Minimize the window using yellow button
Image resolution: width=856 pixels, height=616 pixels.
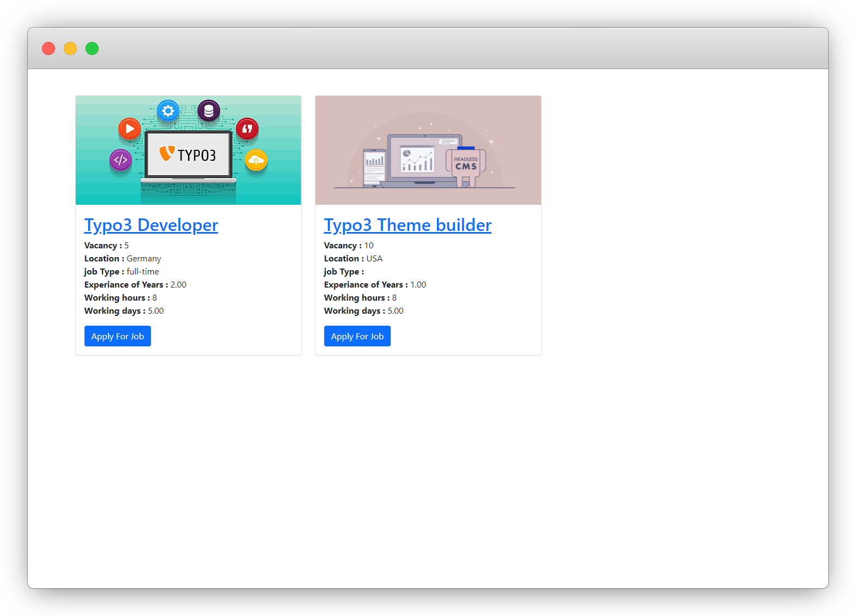click(x=70, y=48)
